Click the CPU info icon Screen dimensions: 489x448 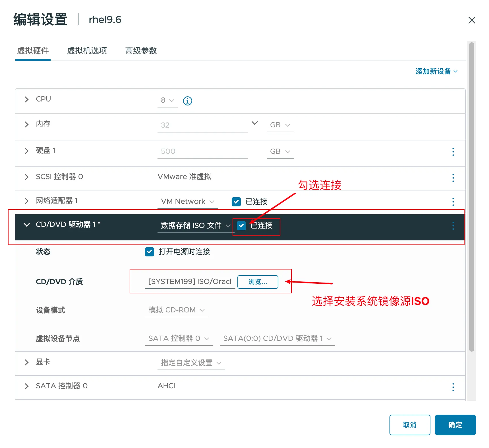point(187,101)
